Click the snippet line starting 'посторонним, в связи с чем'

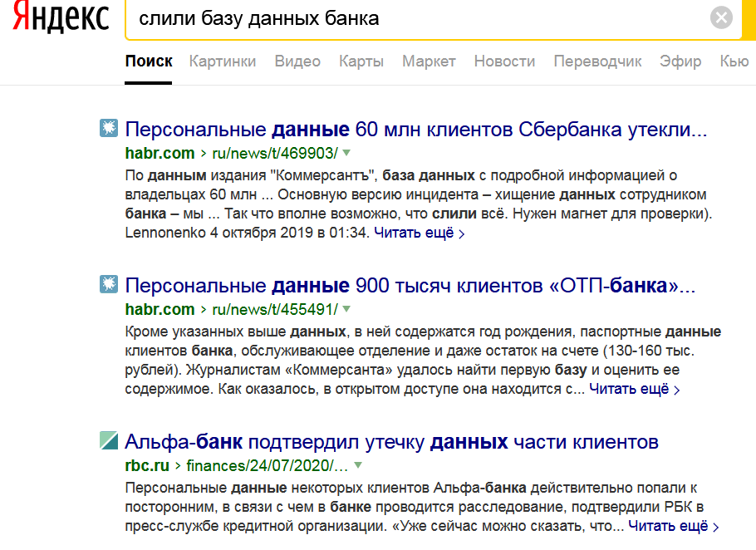coord(415,507)
